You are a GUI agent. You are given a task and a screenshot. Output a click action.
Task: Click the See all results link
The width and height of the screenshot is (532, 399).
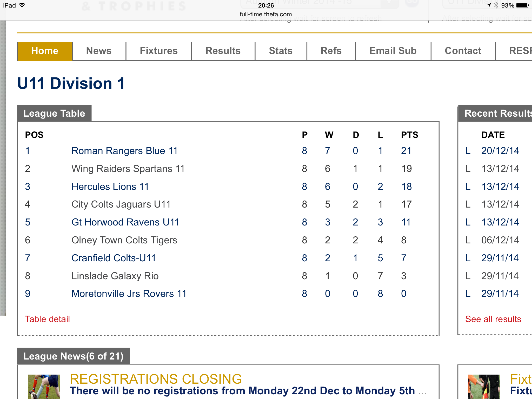493,319
